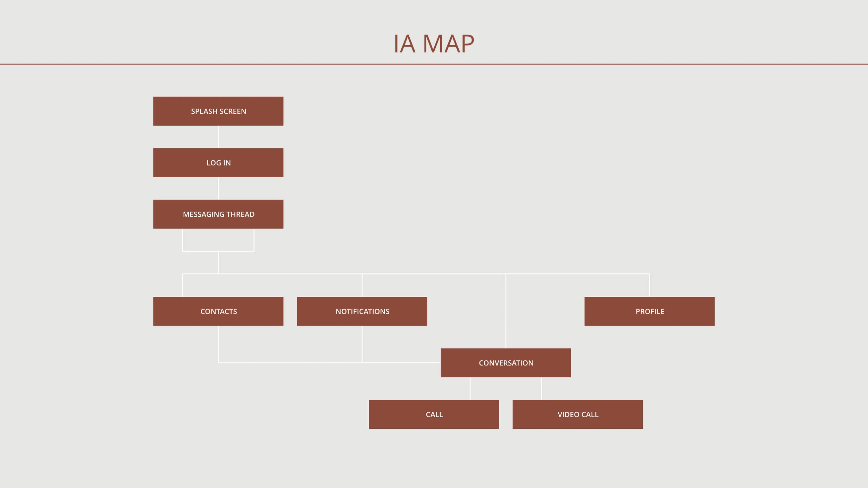Image resolution: width=868 pixels, height=488 pixels.
Task: Open the CONTACTS node
Action: point(218,311)
